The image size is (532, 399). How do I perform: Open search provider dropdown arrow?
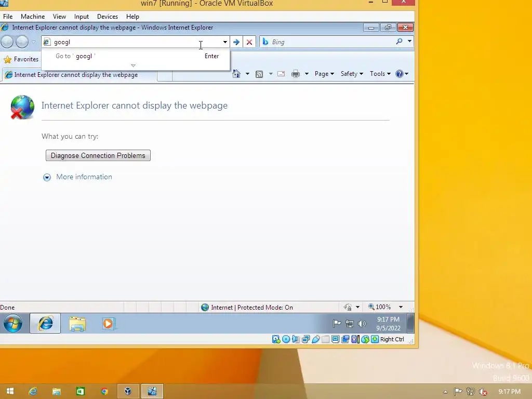click(409, 41)
